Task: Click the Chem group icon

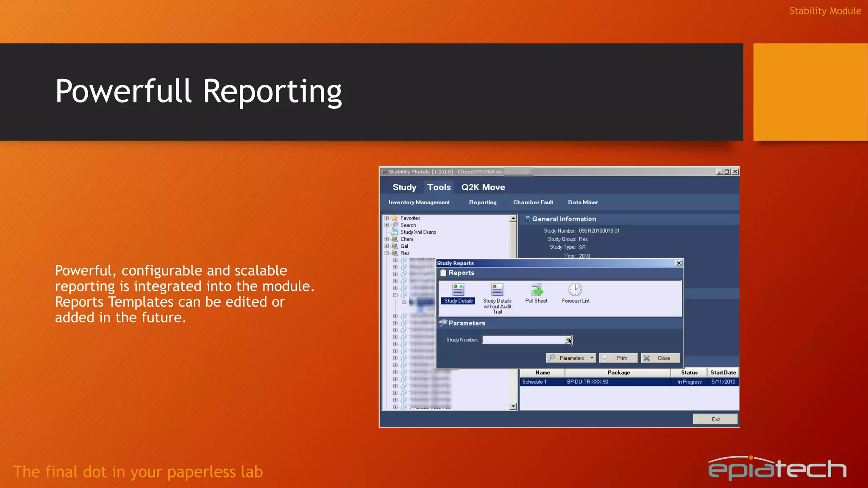Action: point(395,239)
